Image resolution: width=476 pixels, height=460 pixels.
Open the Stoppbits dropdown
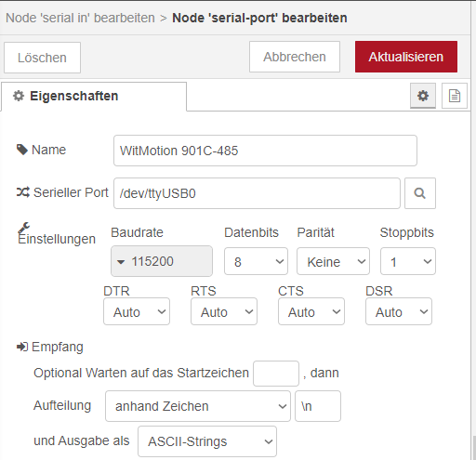pyautogui.click(x=408, y=261)
